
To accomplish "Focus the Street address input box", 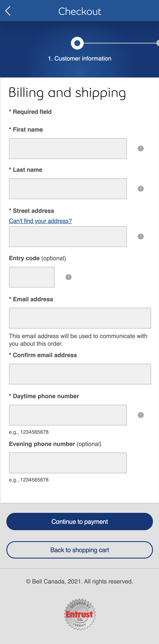I will pyautogui.click(x=68, y=236).
